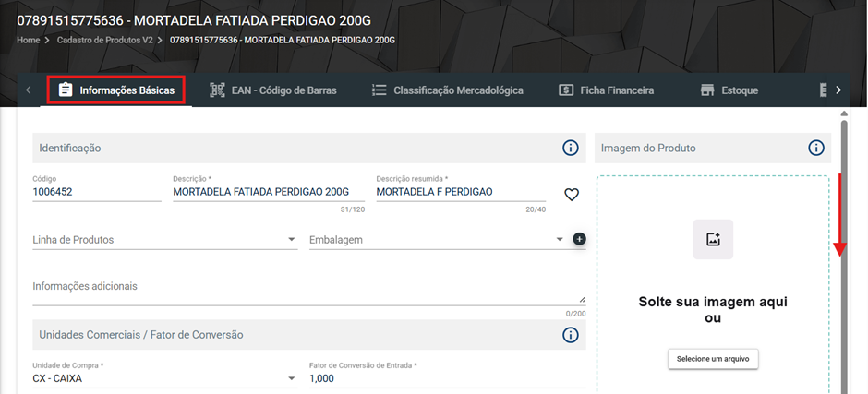Image resolution: width=868 pixels, height=394 pixels.
Task: Expand the Unidade de Compra dropdown
Action: [291, 378]
